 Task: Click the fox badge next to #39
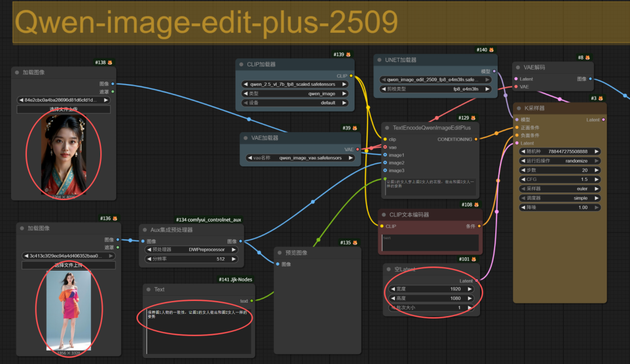click(x=355, y=128)
